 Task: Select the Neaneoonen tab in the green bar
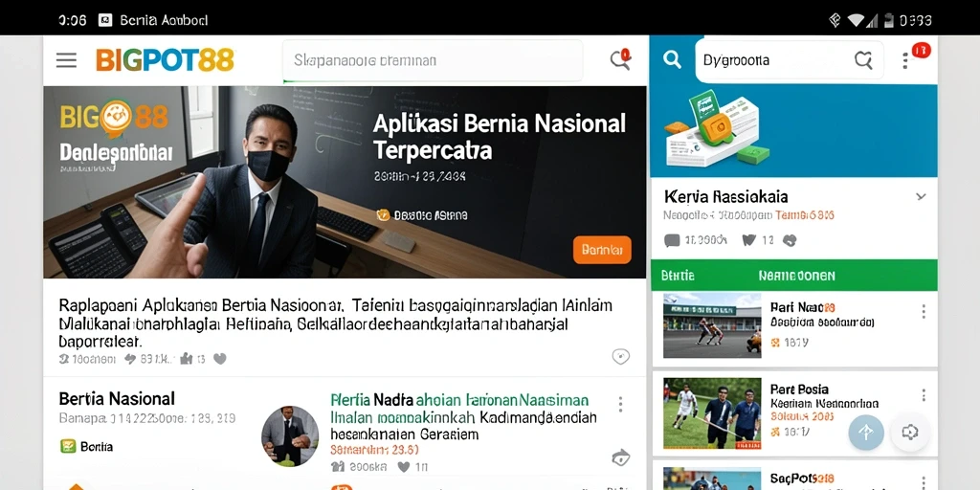click(796, 276)
